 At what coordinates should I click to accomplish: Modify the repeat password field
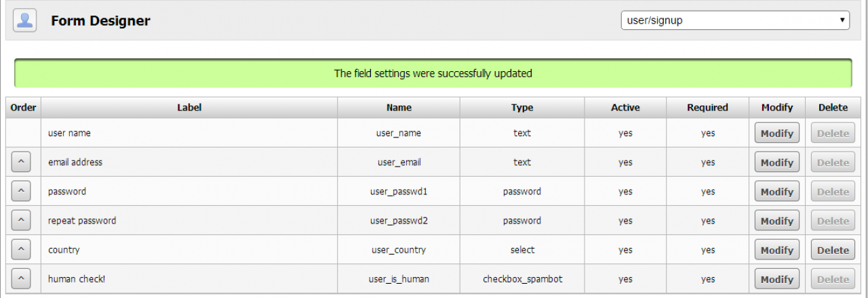tap(776, 221)
